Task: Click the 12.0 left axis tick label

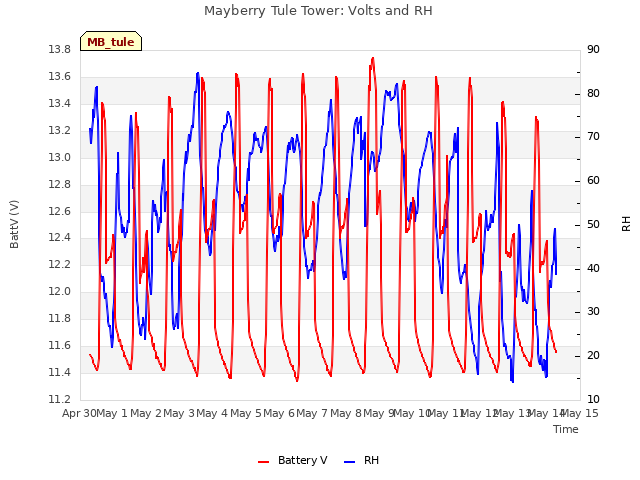Action: point(60,291)
